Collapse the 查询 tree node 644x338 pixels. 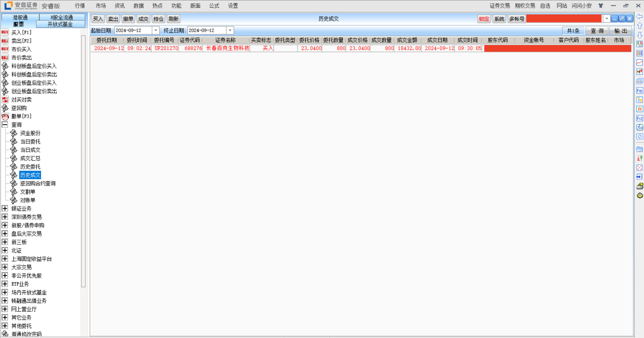(x=5, y=125)
